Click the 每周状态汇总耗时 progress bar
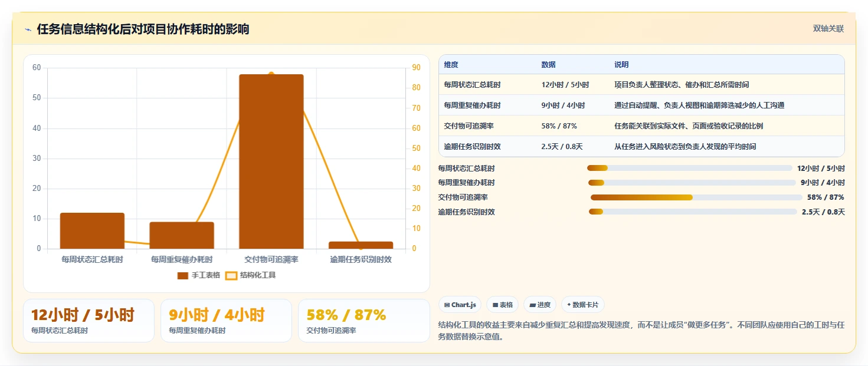 coord(689,169)
